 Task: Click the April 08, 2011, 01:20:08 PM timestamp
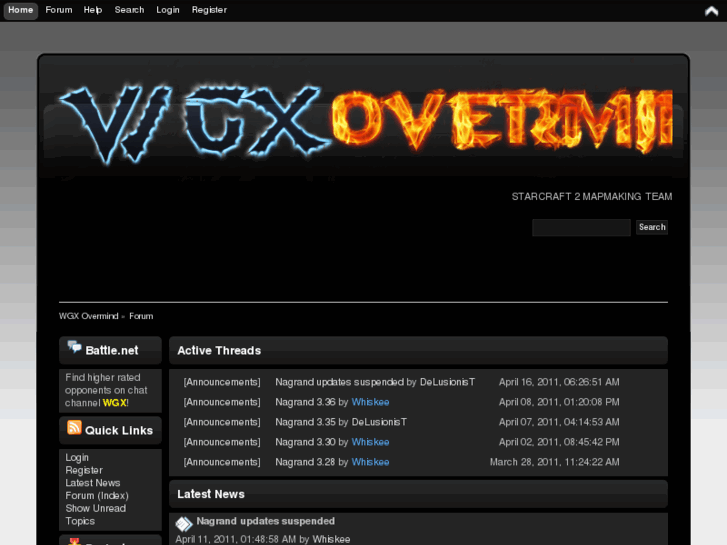(x=559, y=402)
